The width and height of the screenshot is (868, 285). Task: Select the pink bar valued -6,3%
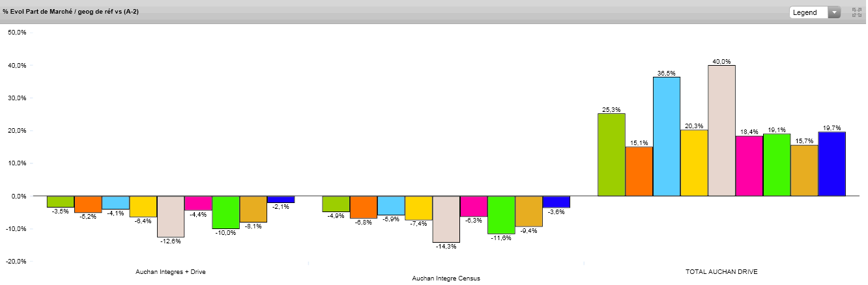point(474,206)
